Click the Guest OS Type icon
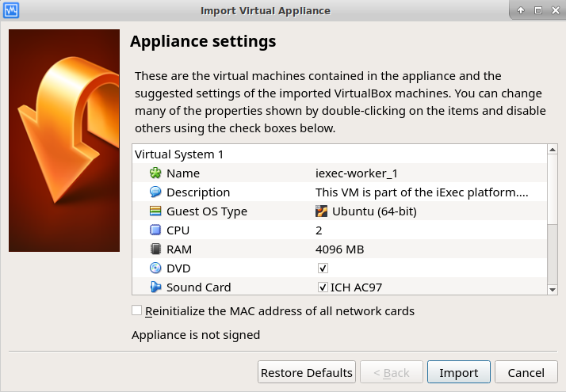The image size is (566, 392). pos(155,211)
